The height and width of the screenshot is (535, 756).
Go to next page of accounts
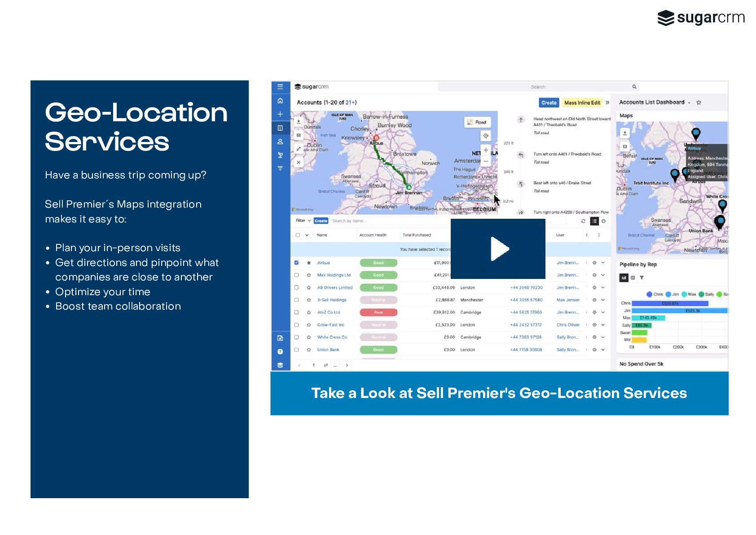pyautogui.click(x=347, y=365)
